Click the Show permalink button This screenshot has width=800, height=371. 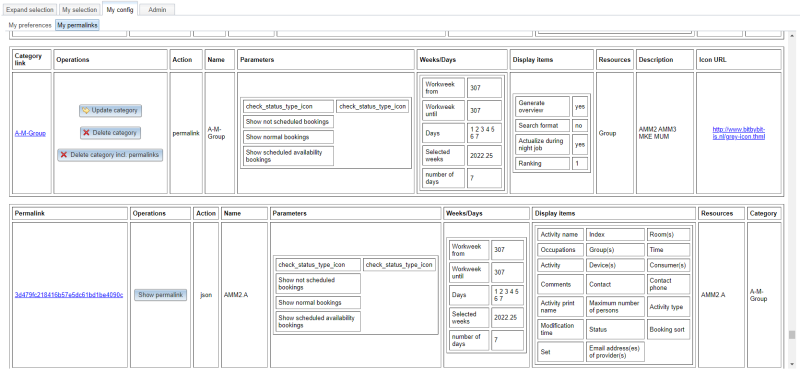(160, 295)
